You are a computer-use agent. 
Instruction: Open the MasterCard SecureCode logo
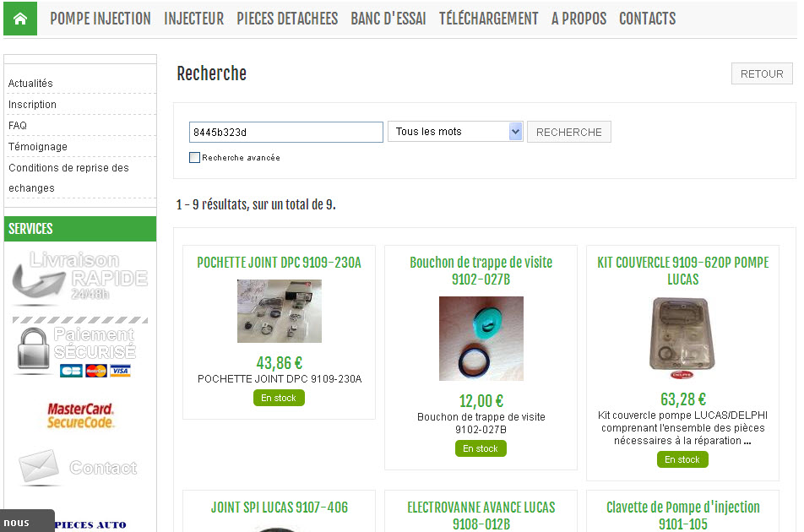(80, 415)
